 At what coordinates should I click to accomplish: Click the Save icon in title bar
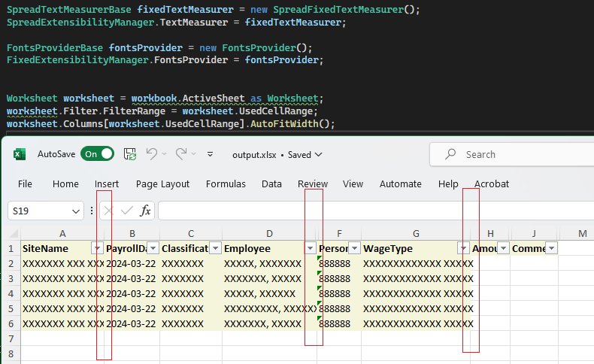click(130, 154)
